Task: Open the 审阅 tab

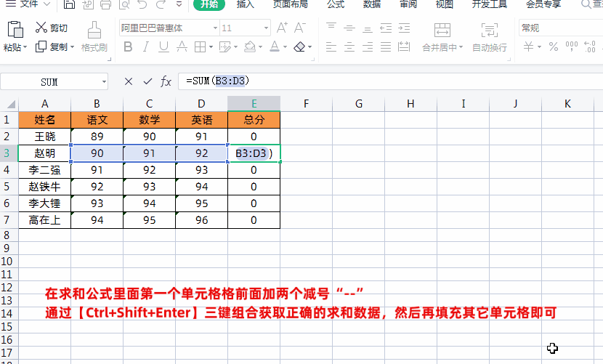Action: (408, 4)
